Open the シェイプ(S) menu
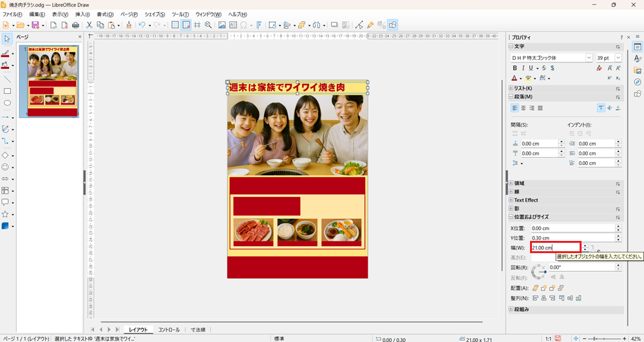 155,14
